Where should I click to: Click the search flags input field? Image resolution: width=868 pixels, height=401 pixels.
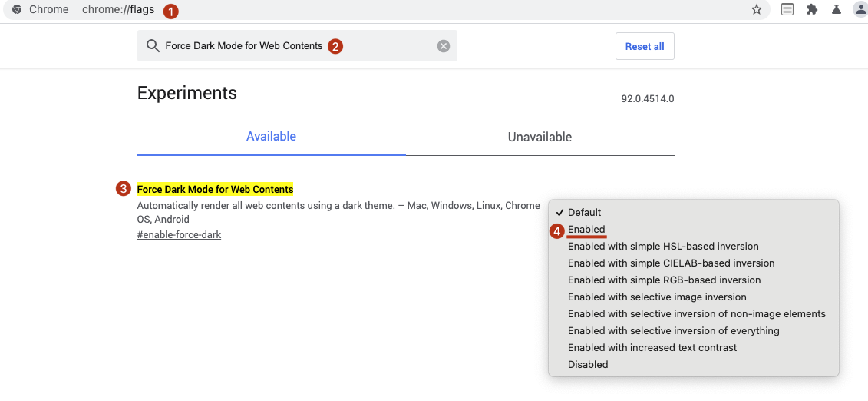click(x=297, y=46)
